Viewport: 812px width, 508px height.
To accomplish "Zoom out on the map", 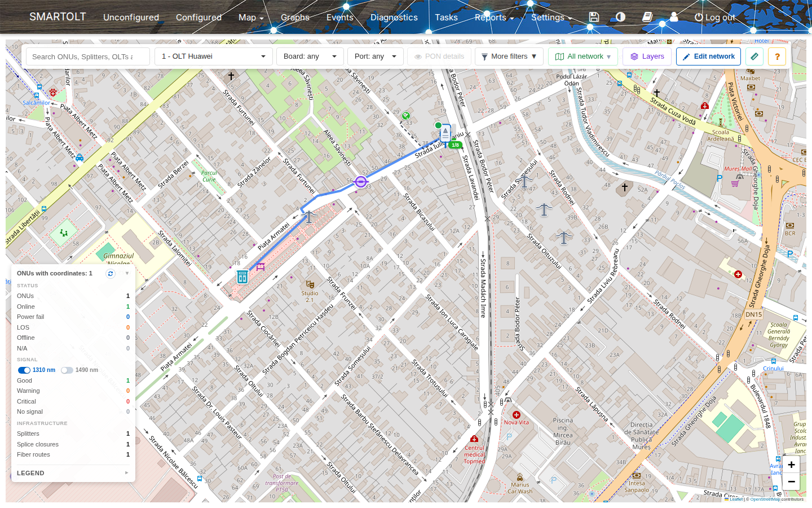I will point(791,481).
